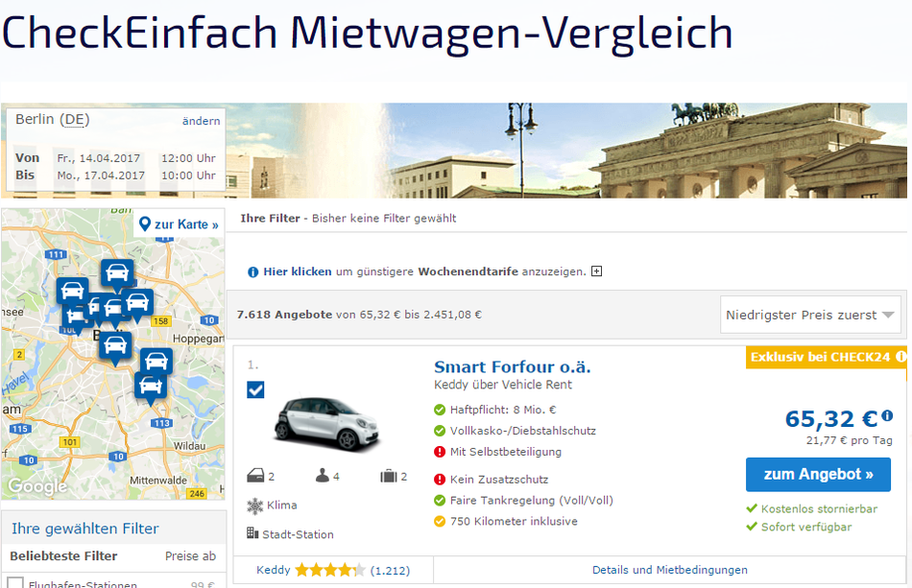This screenshot has width=912, height=588.
Task: Click the building 'Stadt-Station' icon
Action: [x=252, y=532]
